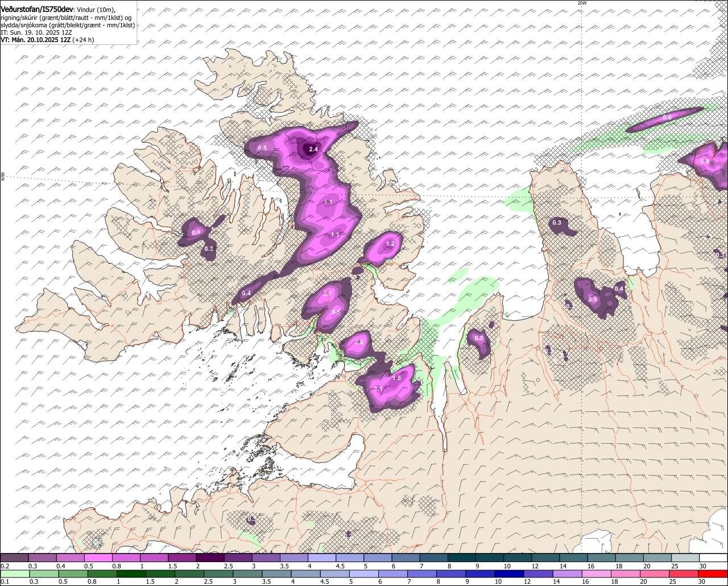Pick upper legend white swatch labeled 30
The width and height of the screenshot is (728, 586).
tap(713, 558)
